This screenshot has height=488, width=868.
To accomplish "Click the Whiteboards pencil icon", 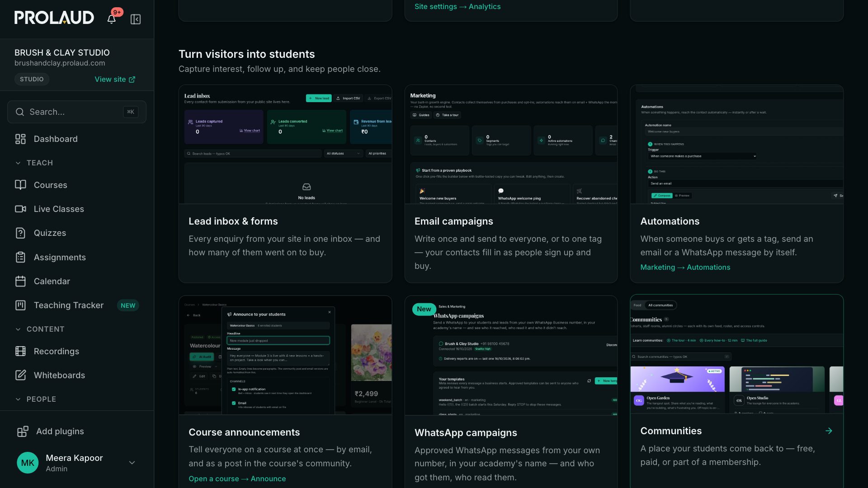I will pyautogui.click(x=20, y=375).
